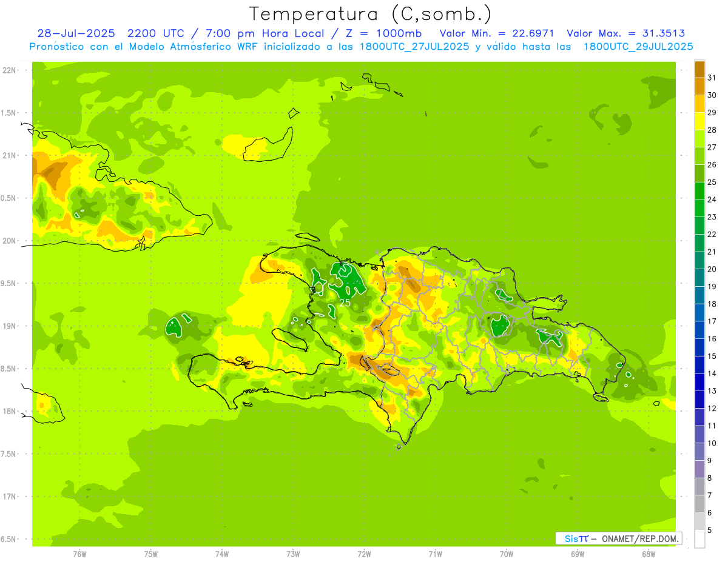Click "Pronóstico con el Modelo Atmósferico WRF" text
This screenshot has width=728, height=562.
pos(144,47)
